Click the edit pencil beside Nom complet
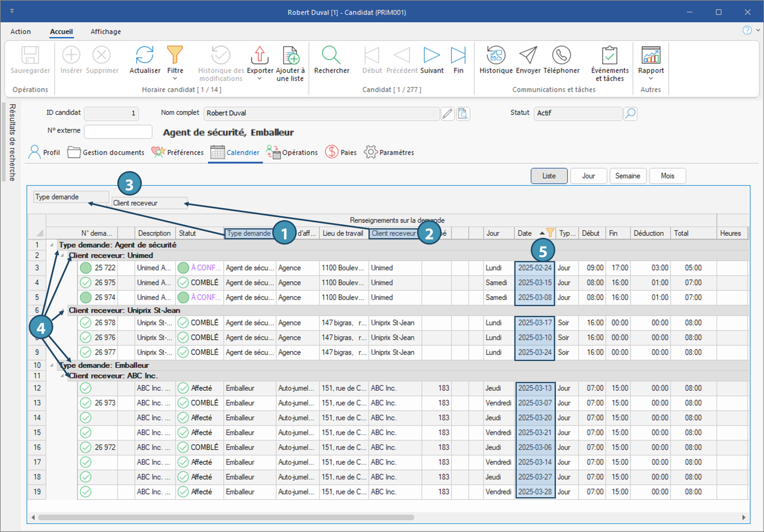 [447, 114]
